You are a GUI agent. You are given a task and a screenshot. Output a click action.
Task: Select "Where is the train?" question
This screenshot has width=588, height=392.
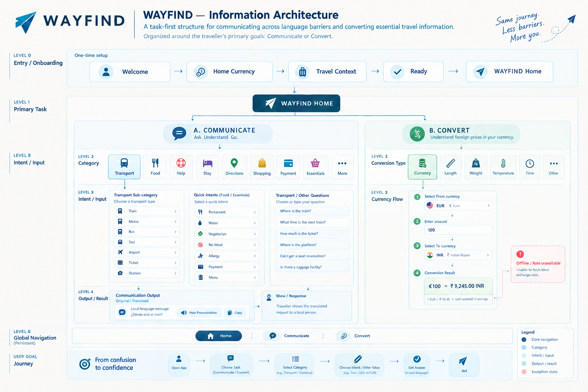[x=312, y=211]
